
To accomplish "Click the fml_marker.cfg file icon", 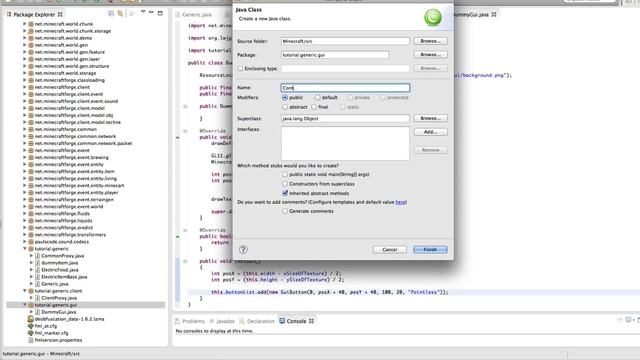I will coord(31,333).
